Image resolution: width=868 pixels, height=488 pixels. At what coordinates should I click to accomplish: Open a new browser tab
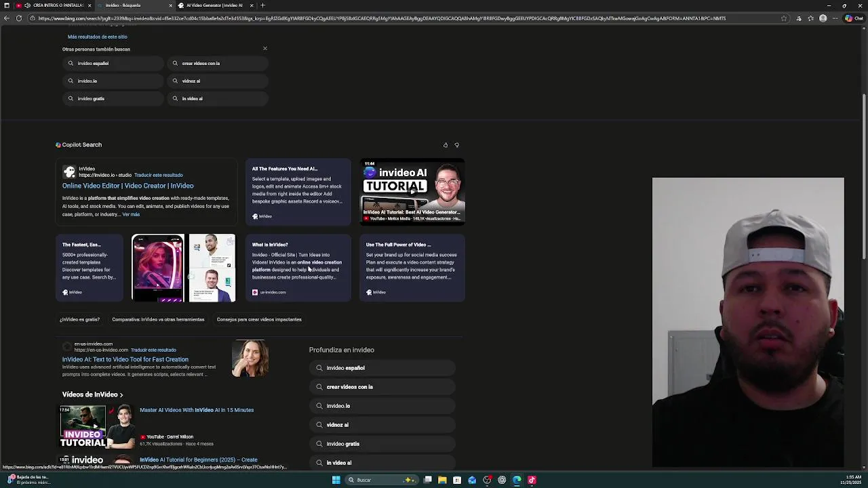pyautogui.click(x=263, y=5)
